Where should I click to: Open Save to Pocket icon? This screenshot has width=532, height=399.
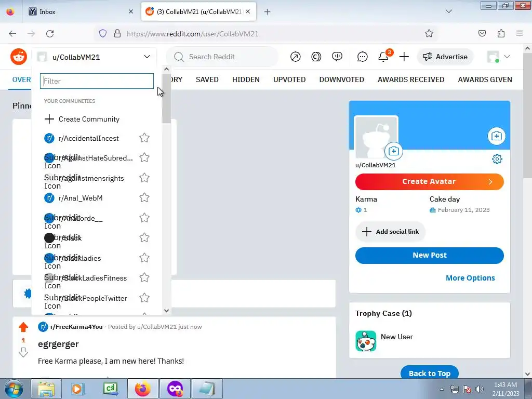click(482, 33)
